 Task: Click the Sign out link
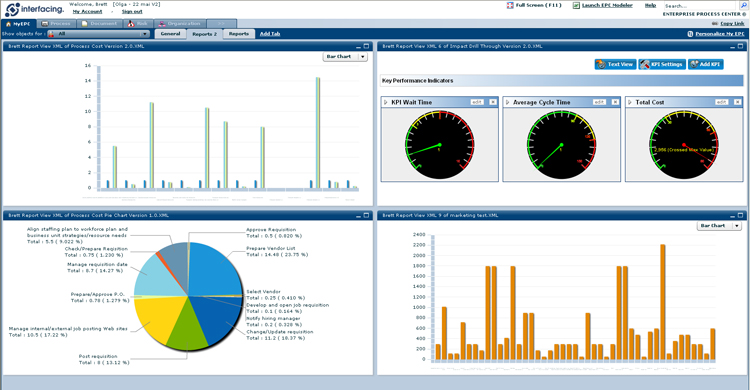[x=132, y=11]
